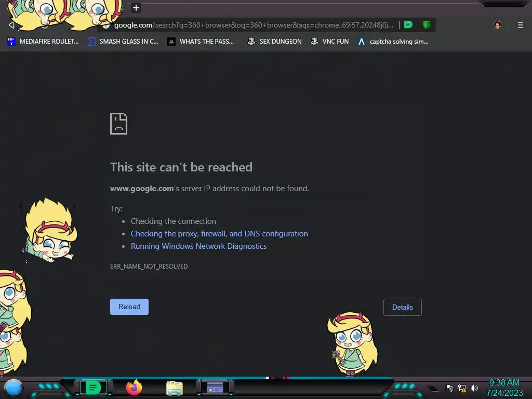Click the proxy, firewall, and DNS configuration link
The height and width of the screenshot is (399, 532).
[x=219, y=234]
